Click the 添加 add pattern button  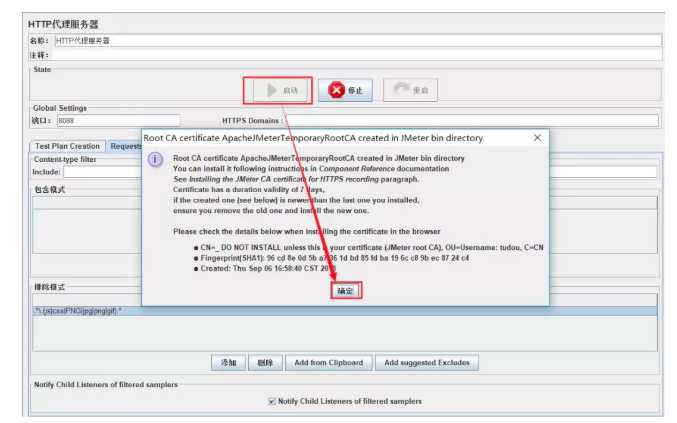[228, 363]
